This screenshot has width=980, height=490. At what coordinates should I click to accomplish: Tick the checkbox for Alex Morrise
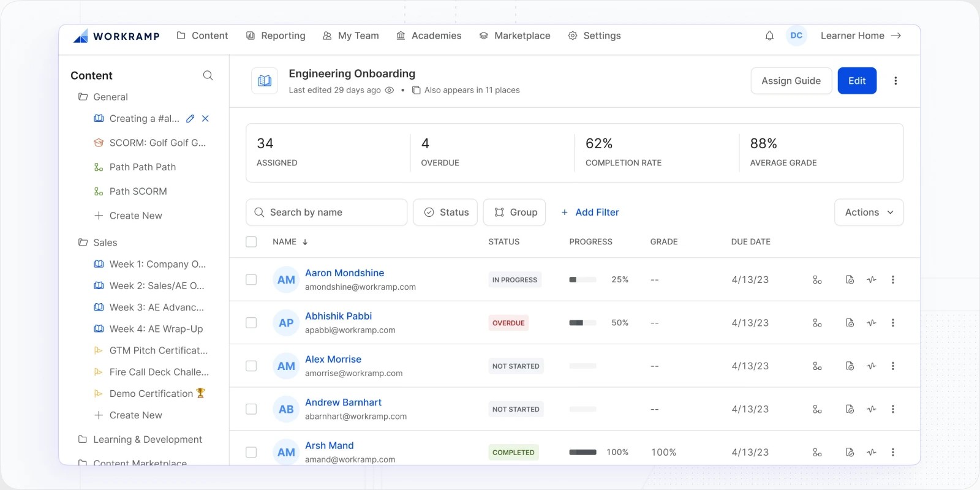coord(251,366)
